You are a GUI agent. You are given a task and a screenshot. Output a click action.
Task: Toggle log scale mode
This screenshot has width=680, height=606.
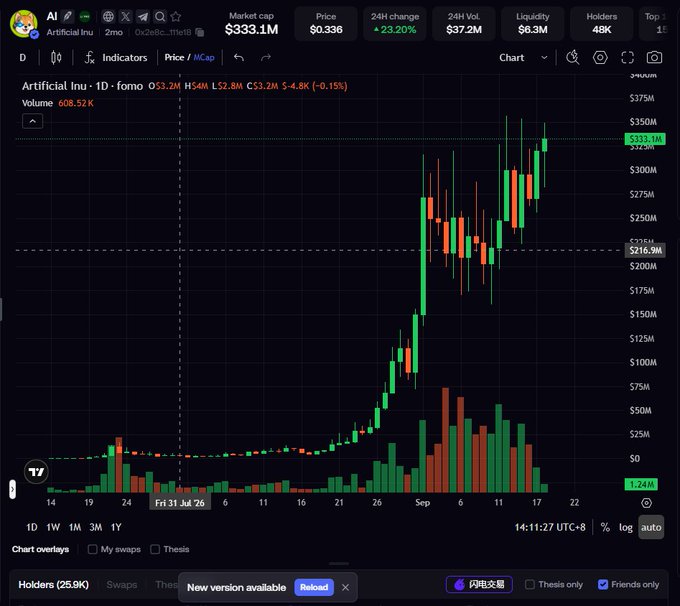(625, 527)
